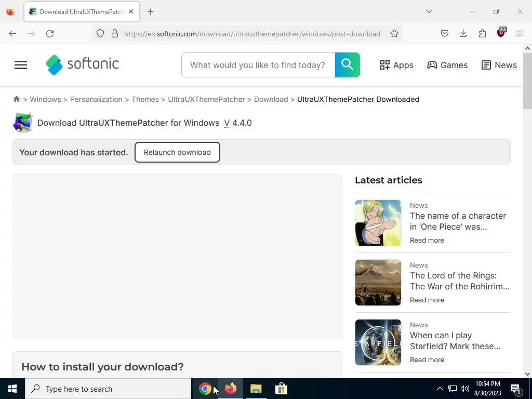
Task: Close the Download UltraUXThemePatcher tab
Action: [131, 11]
